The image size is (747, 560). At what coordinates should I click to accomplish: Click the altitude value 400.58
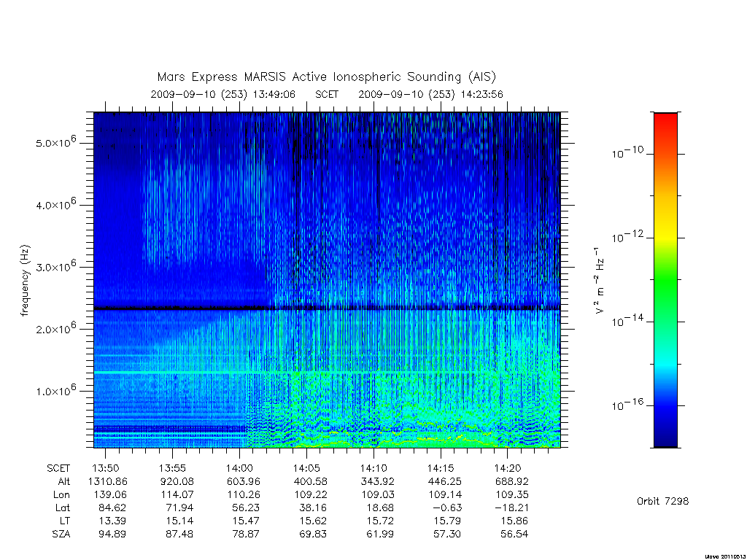point(311,481)
